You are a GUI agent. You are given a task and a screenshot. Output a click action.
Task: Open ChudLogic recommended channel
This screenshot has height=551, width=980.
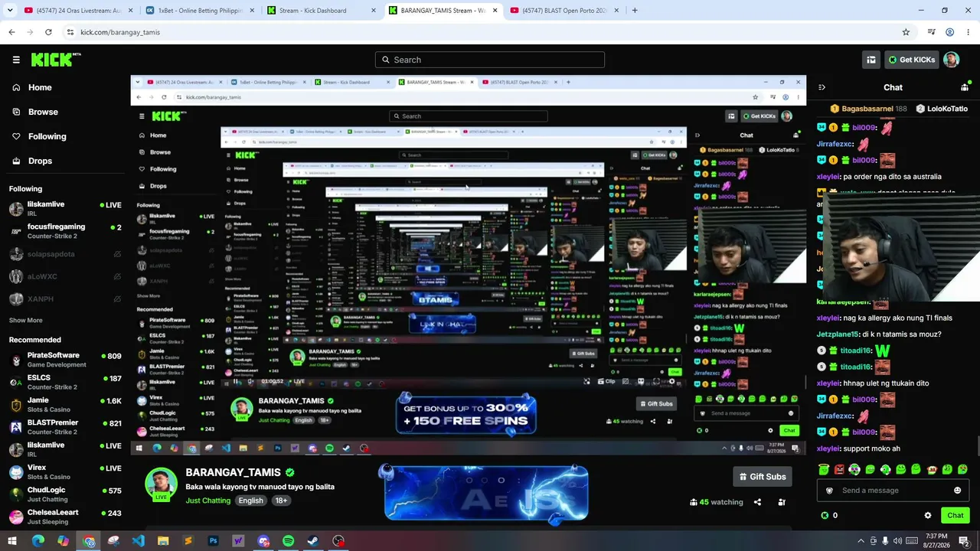(65, 494)
